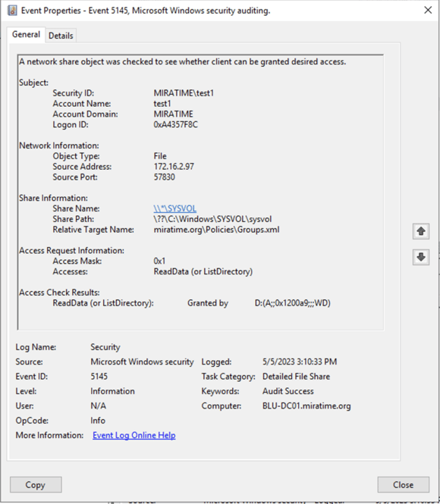Click the Security ID MIRATIME\test1 text

184,93
